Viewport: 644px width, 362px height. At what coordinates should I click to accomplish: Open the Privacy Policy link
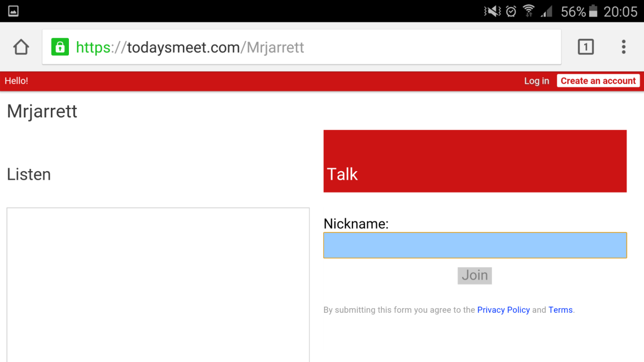tap(503, 309)
